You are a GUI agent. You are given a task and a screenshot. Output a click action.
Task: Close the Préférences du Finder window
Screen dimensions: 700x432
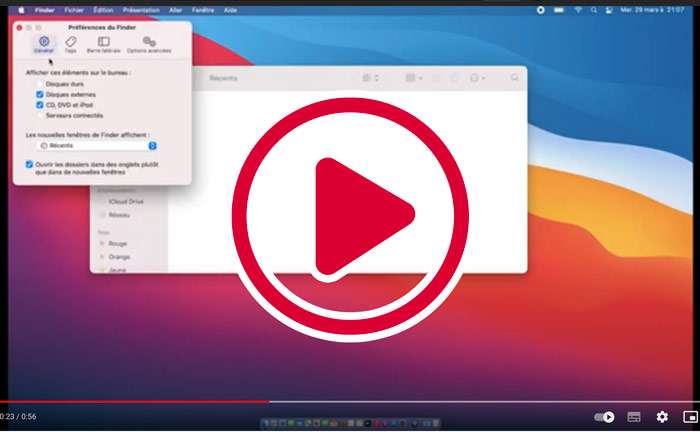pyautogui.click(x=19, y=28)
